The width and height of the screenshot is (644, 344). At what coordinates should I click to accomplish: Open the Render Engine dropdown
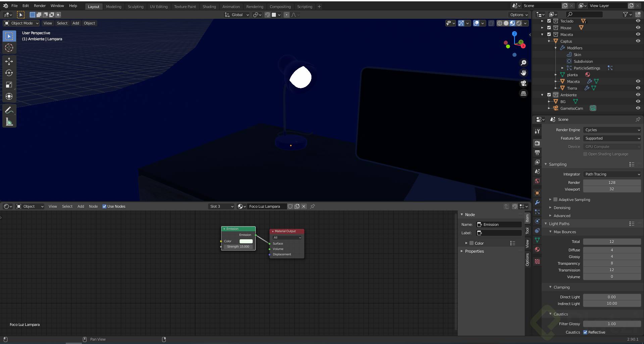[612, 130]
